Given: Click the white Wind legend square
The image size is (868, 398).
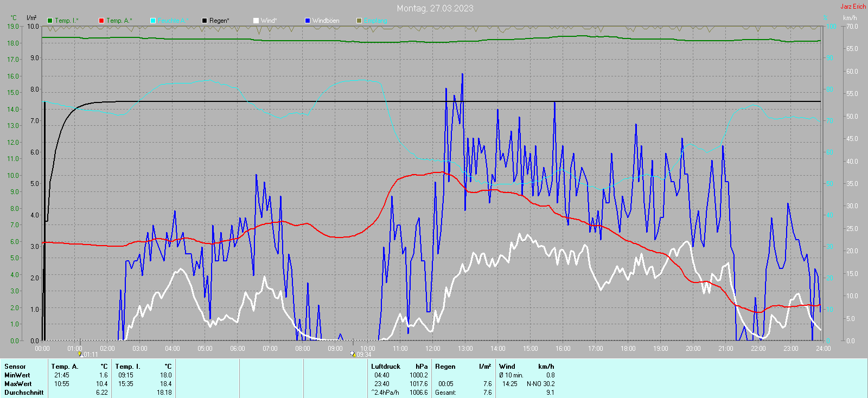Looking at the screenshot, I should pyautogui.click(x=256, y=21).
